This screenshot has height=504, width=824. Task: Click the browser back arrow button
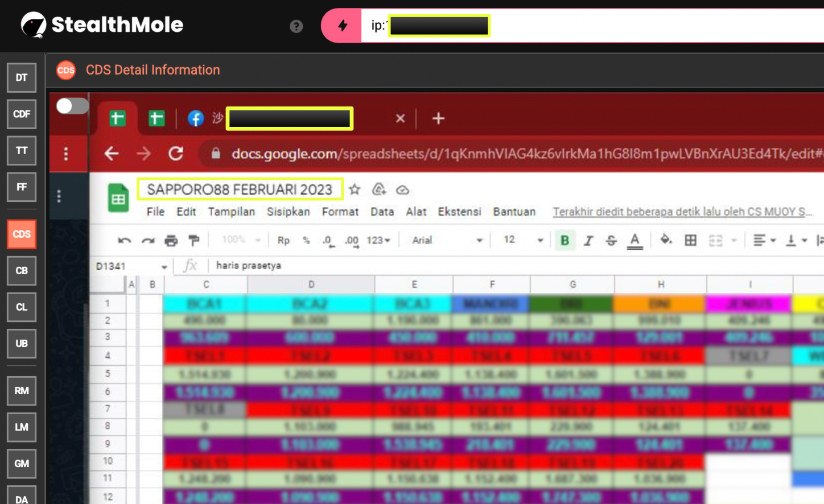pyautogui.click(x=112, y=154)
